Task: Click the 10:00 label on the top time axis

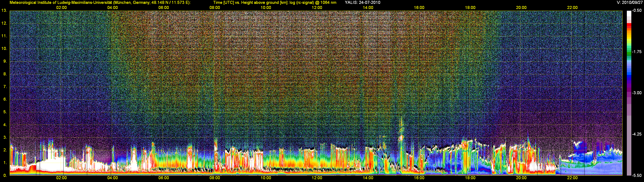Action: tap(266, 7)
